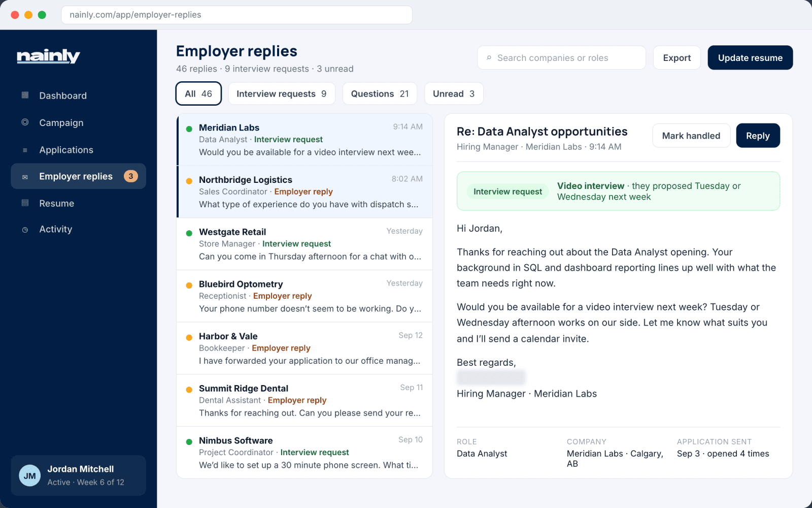Switch to Interview requests tab
The image size is (812, 508).
click(282, 93)
